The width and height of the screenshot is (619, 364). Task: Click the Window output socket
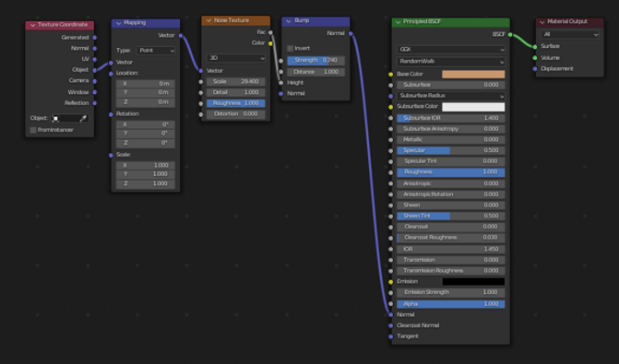click(x=95, y=92)
